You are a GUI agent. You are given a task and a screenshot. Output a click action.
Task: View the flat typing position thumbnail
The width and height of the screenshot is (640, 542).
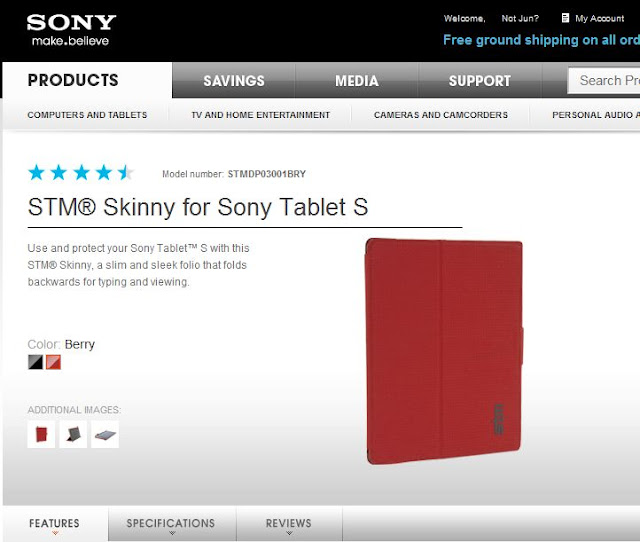105,434
